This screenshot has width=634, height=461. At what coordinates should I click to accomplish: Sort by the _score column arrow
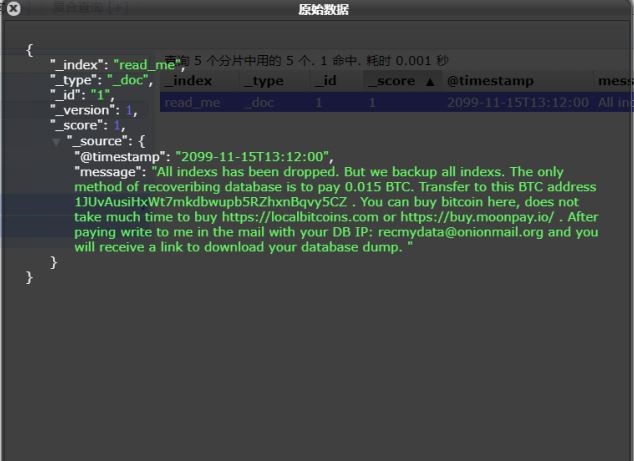[x=430, y=81]
